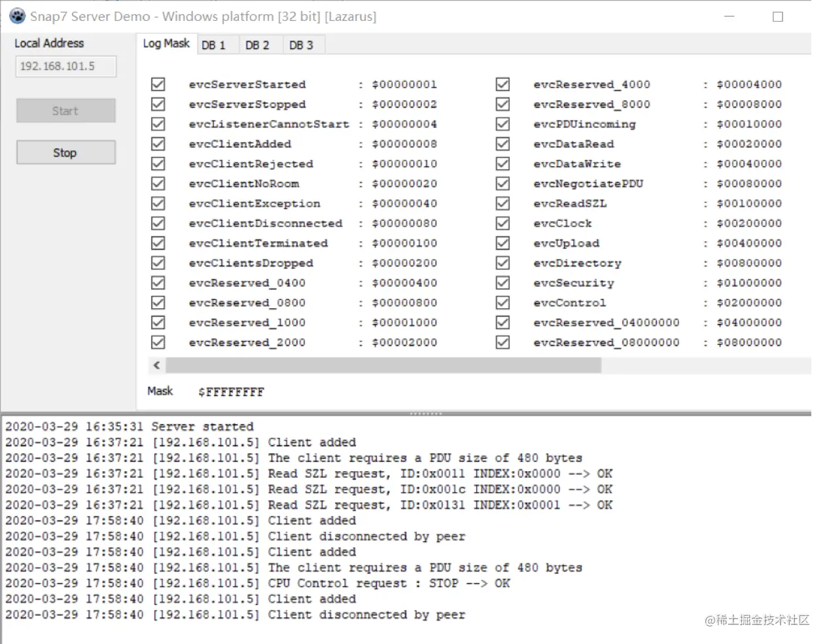Disable evcClientTerminated logging
Screen dimensions: 827x644
click(x=158, y=243)
